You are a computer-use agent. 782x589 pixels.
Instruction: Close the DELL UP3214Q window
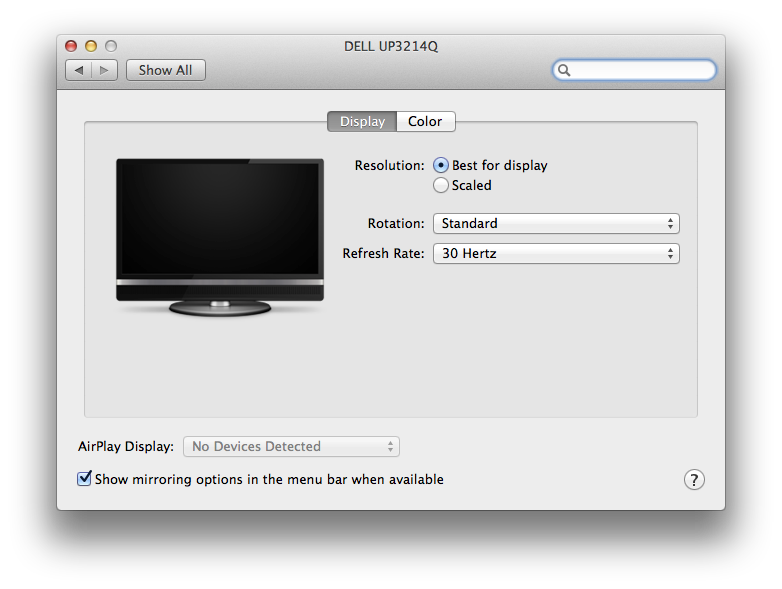71,46
